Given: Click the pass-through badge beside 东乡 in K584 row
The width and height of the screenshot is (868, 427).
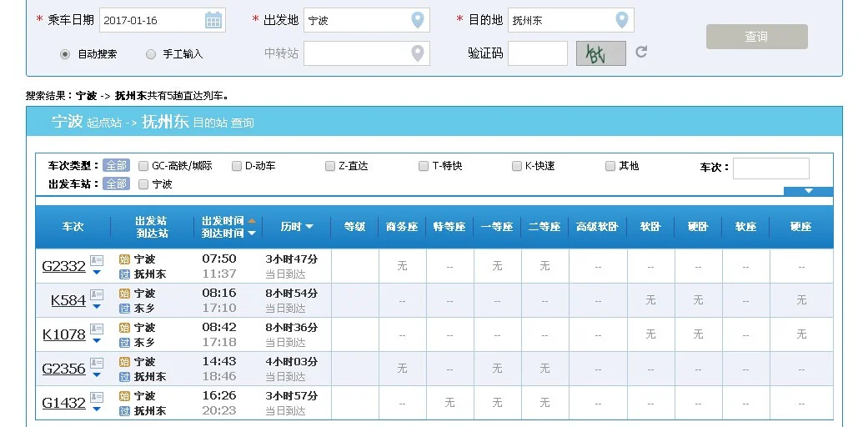Looking at the screenshot, I should [124, 309].
